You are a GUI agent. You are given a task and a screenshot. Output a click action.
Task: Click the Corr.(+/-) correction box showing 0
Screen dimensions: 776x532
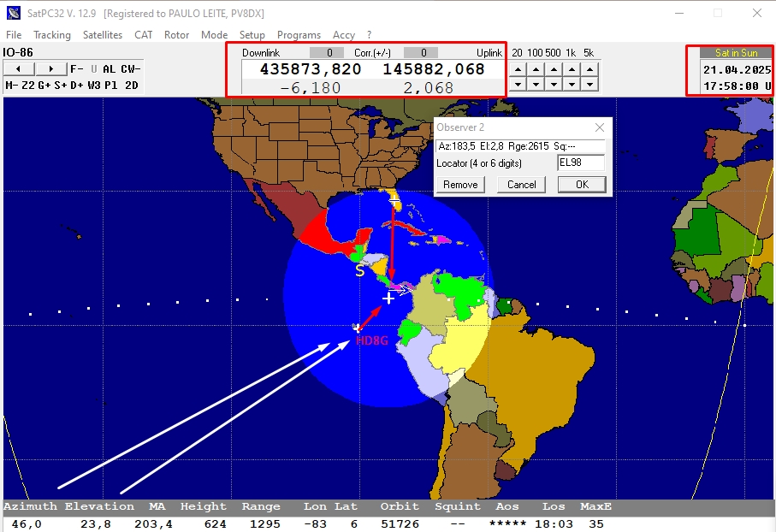pyautogui.click(x=421, y=52)
